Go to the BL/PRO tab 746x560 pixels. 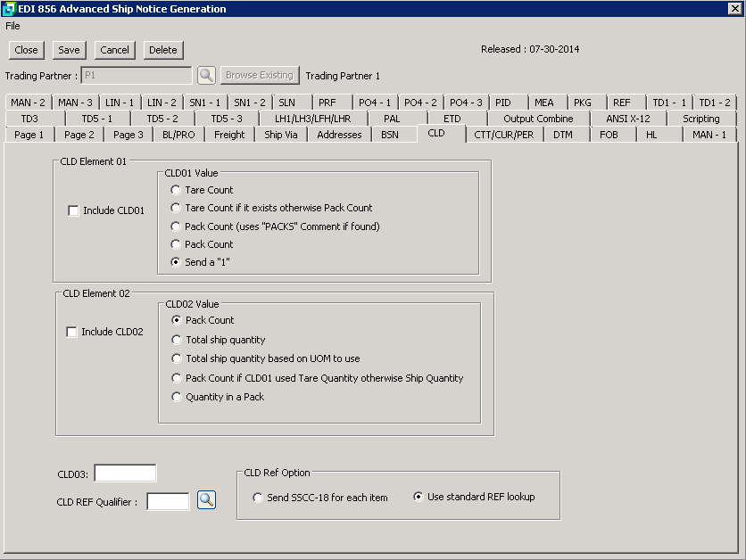(178, 135)
